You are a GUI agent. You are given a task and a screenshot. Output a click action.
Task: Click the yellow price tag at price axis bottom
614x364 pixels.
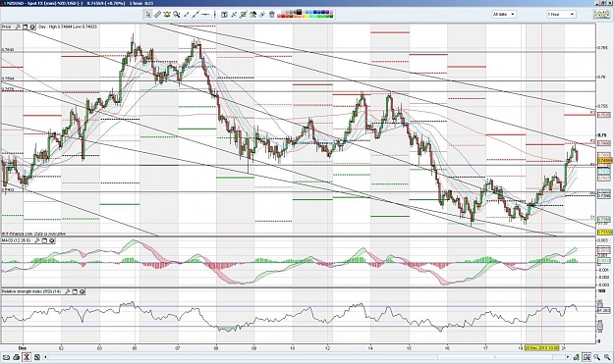pyautogui.click(x=604, y=233)
